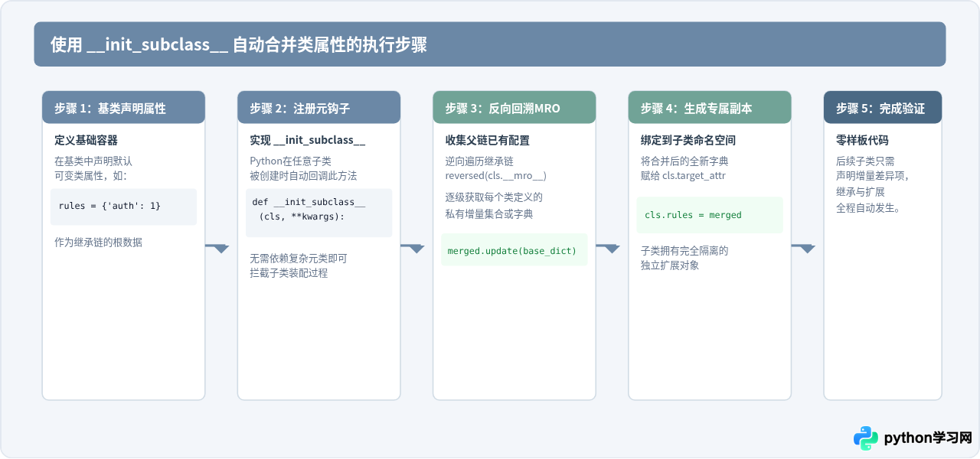Screen dimensions: 980x459
Task: Click the "python学习网" site name
Action: click(928, 438)
